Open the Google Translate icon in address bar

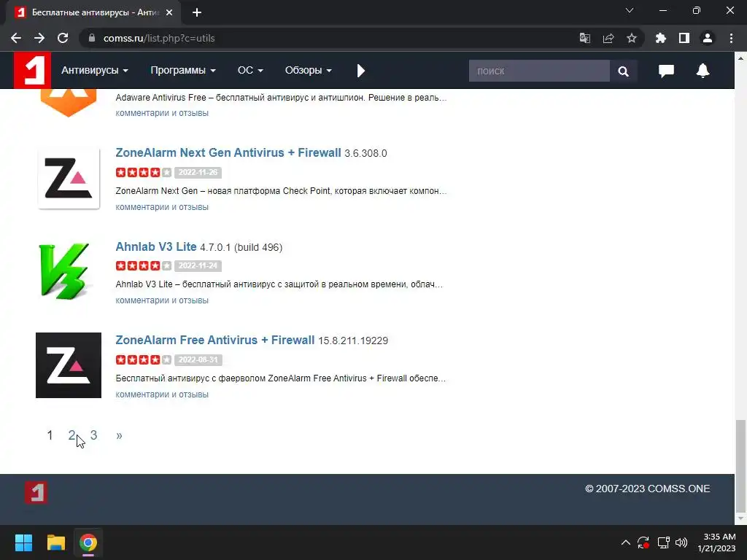[x=584, y=38]
